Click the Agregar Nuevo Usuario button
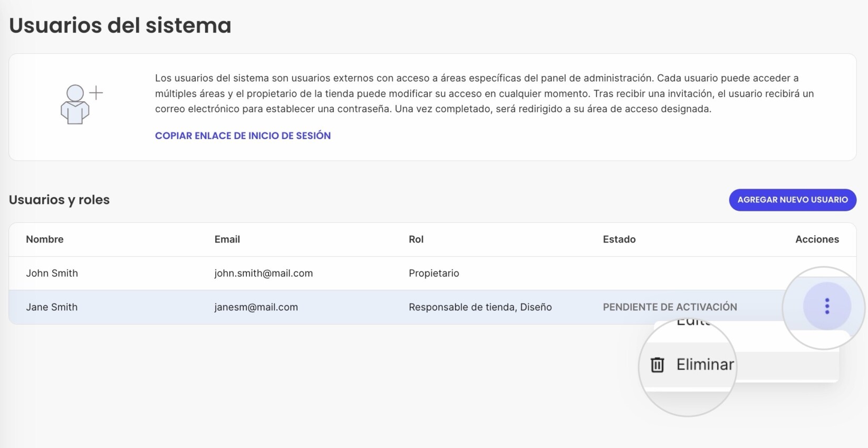Viewport: 868px width, 448px height. [793, 200]
